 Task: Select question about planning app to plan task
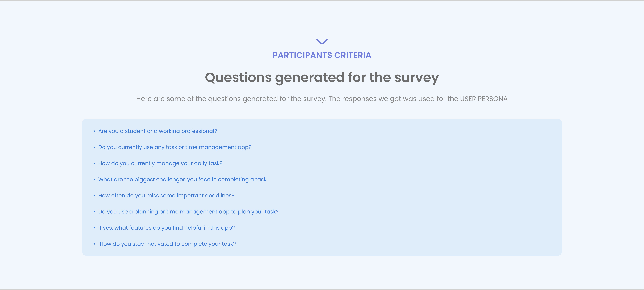point(188,212)
